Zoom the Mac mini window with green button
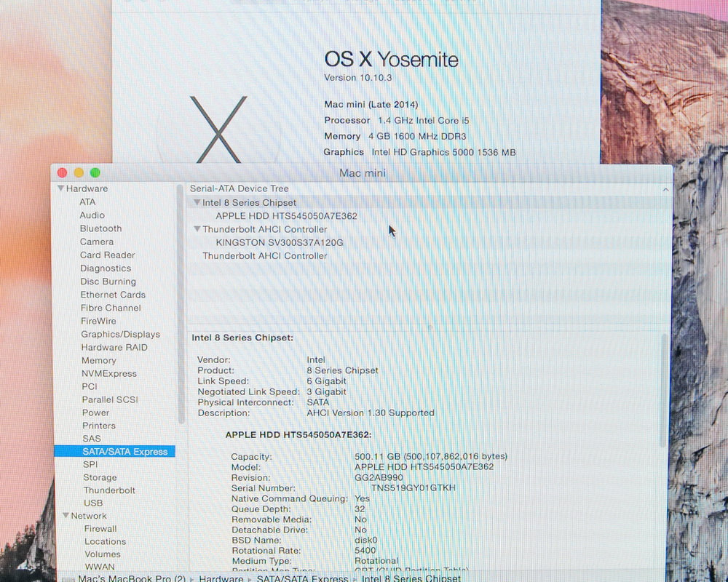Viewport: 728px width, 582px height. pyautogui.click(x=95, y=172)
